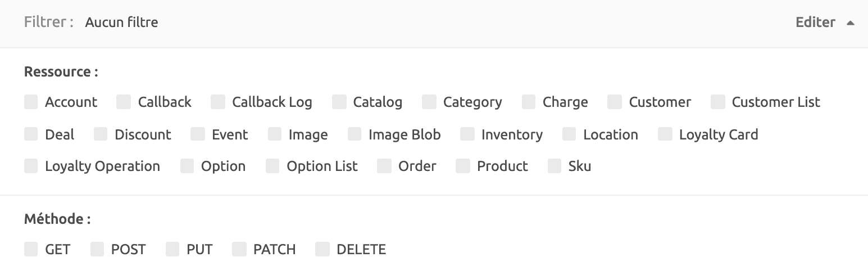Tick the Callback Log checkbox

click(x=218, y=102)
